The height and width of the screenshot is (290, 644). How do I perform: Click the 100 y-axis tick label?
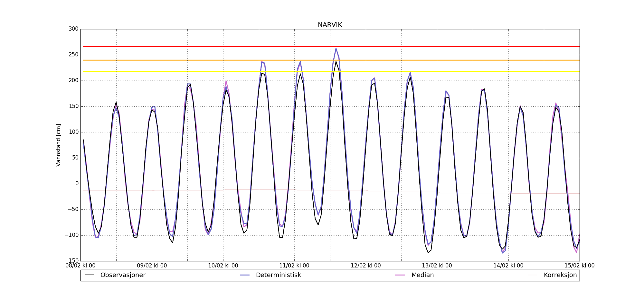tap(73, 132)
